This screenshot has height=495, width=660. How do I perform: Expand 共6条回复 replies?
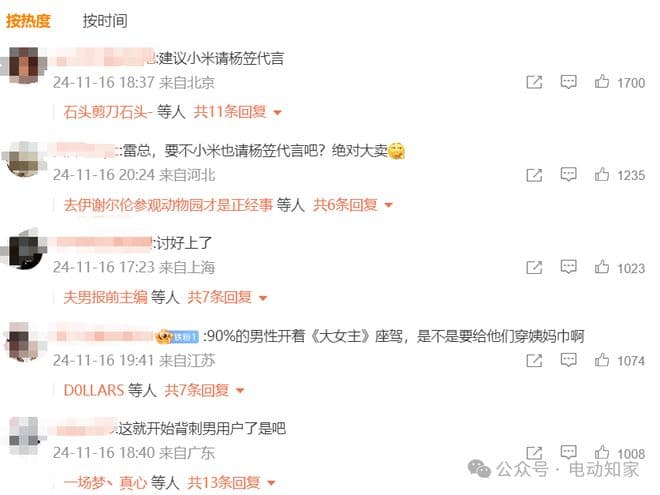click(353, 205)
